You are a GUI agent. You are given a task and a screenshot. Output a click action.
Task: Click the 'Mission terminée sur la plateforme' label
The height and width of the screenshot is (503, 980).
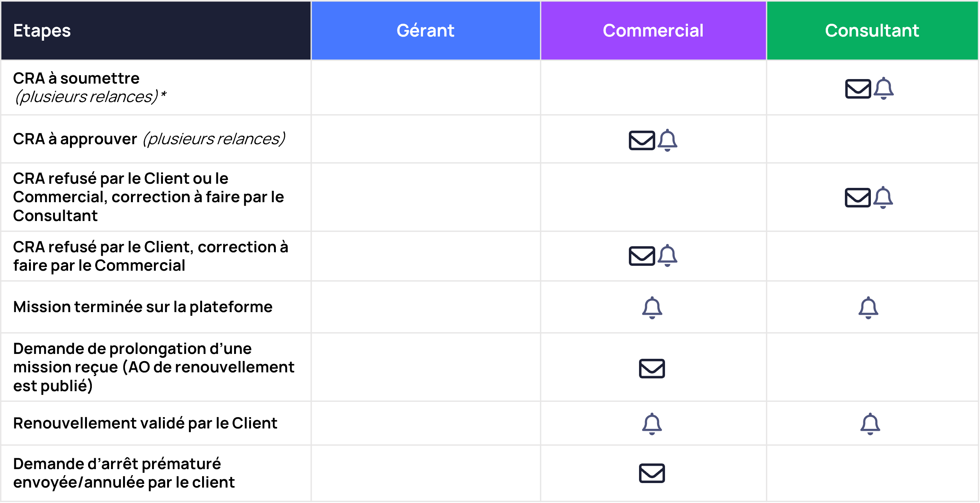pos(143,307)
